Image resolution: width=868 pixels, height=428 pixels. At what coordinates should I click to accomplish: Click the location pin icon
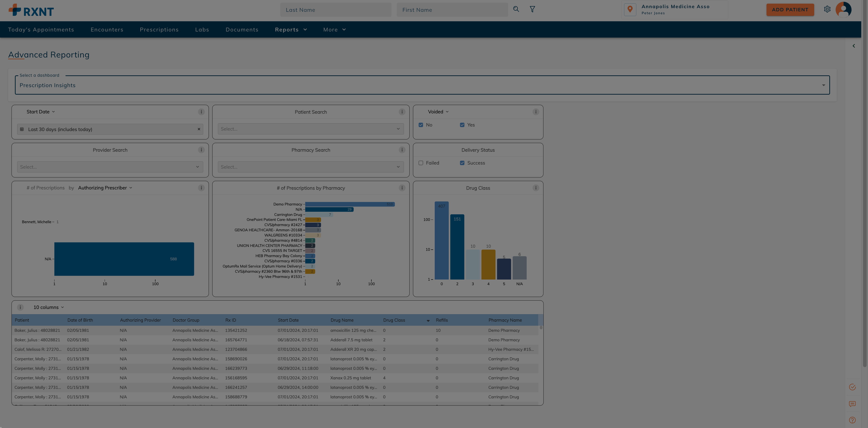(630, 10)
